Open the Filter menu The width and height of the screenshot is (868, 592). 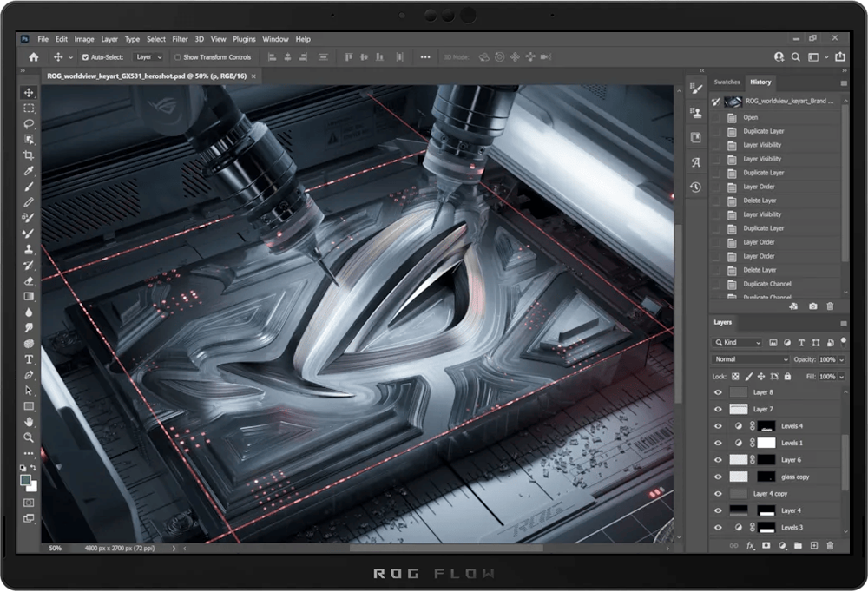click(x=180, y=39)
